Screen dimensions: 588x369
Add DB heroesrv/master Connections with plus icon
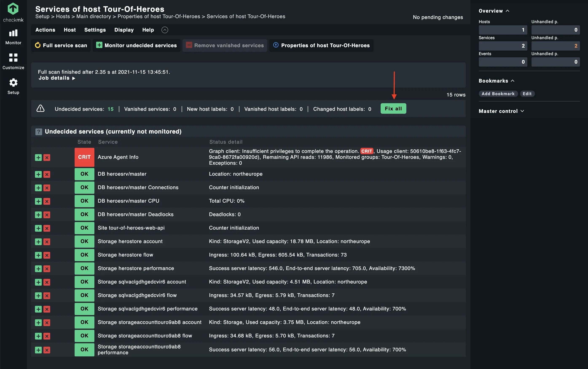pyautogui.click(x=38, y=188)
